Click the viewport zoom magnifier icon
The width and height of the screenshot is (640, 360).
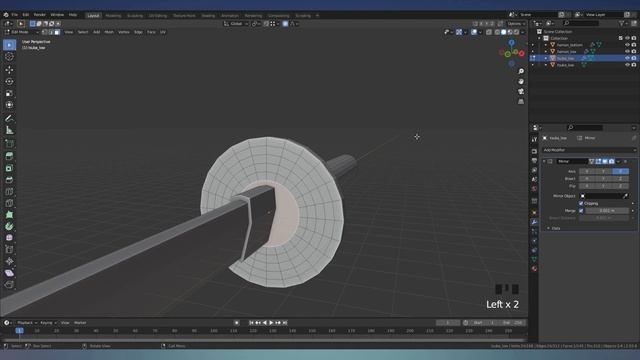521,71
